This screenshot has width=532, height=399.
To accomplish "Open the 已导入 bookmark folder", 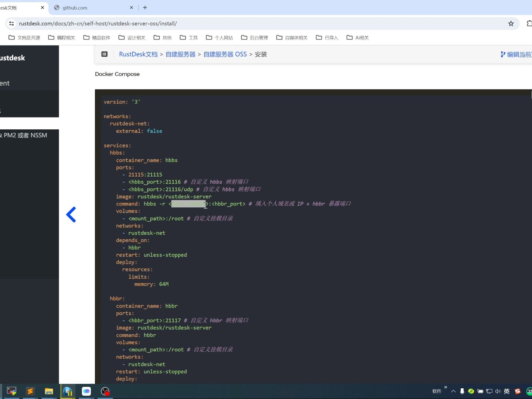I will 327,38.
